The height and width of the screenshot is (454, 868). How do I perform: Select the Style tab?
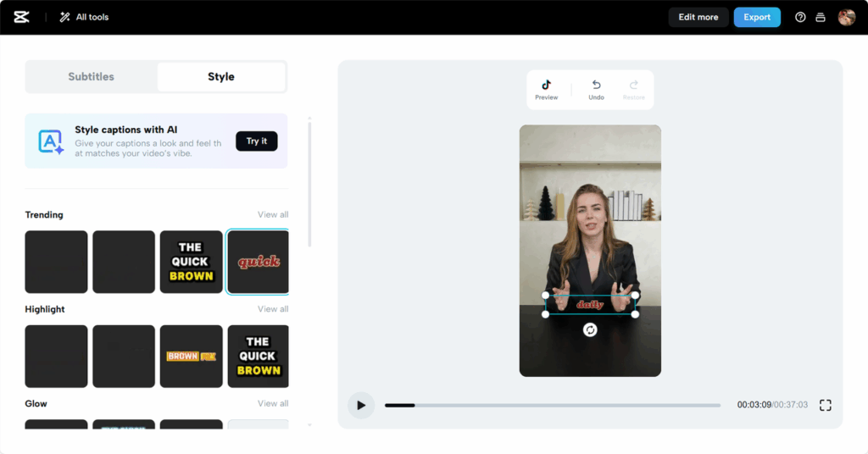(221, 76)
